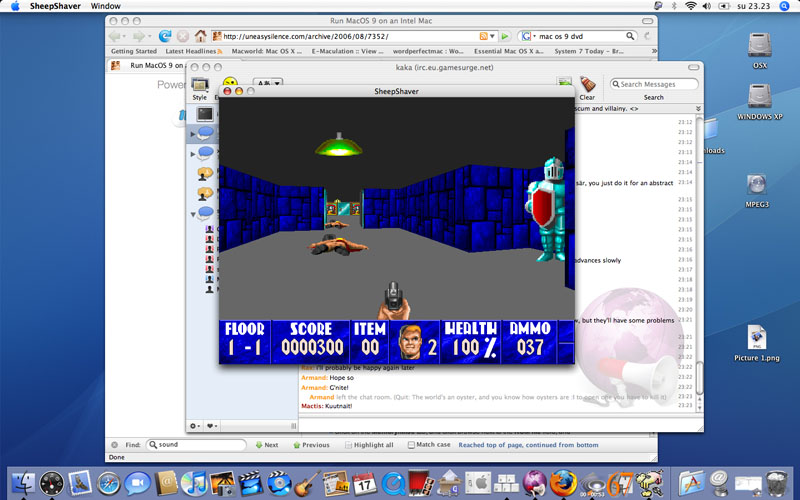Viewport: 800px width, 500px height.
Task: Open the text encoding dropdown in chat toolbar
Action: (268, 83)
